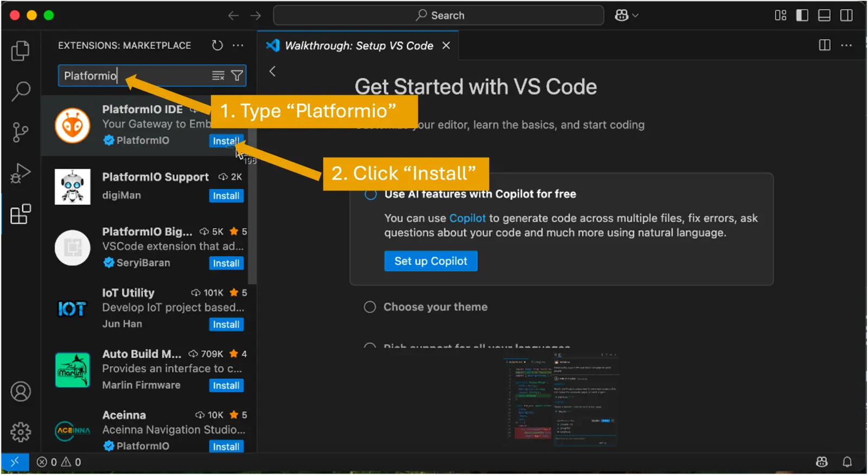Image resolution: width=868 pixels, height=475 pixels.
Task: Select the Walkthrough: Setup VS Code tab
Action: point(359,46)
